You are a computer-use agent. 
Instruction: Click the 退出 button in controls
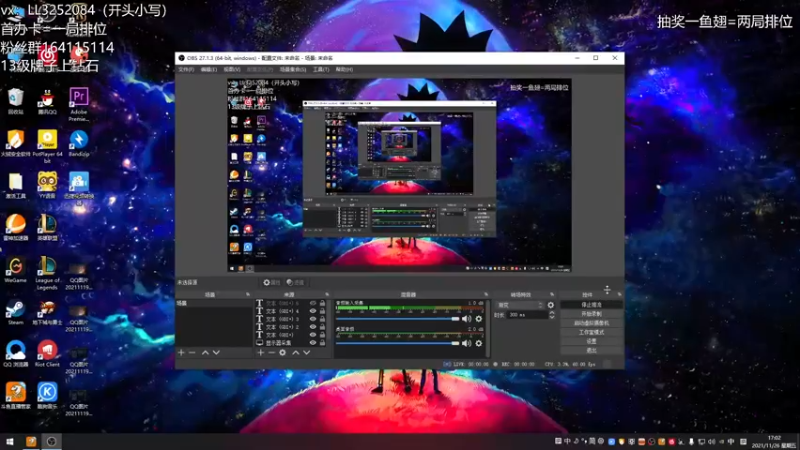click(591, 351)
